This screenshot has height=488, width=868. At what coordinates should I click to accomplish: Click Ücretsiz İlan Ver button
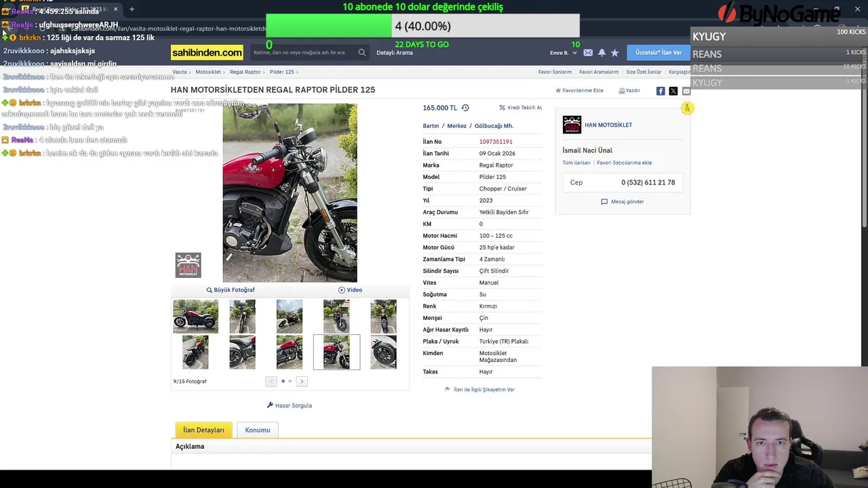tap(658, 52)
